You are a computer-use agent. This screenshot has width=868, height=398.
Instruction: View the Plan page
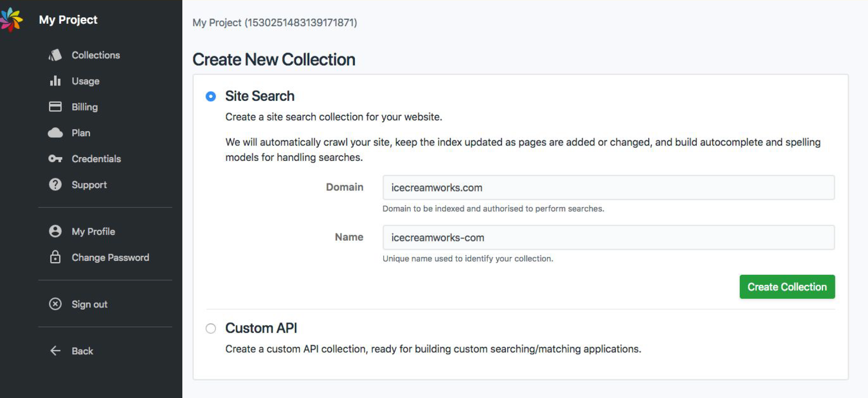[81, 133]
